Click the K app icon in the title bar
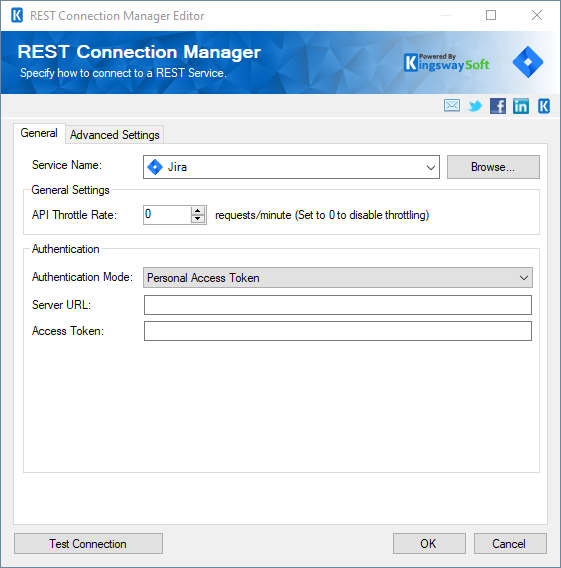This screenshot has width=561, height=568. [x=17, y=16]
